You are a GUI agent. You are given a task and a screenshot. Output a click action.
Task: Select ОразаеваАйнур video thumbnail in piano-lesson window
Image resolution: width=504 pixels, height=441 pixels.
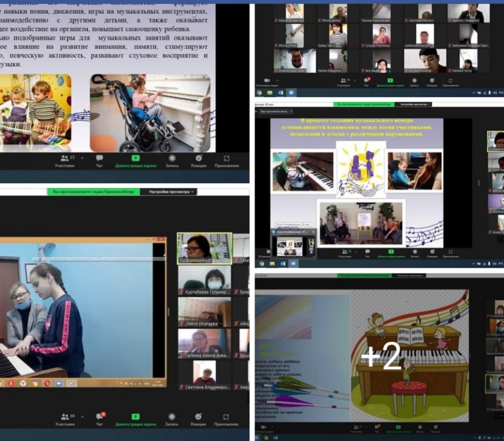204,249
